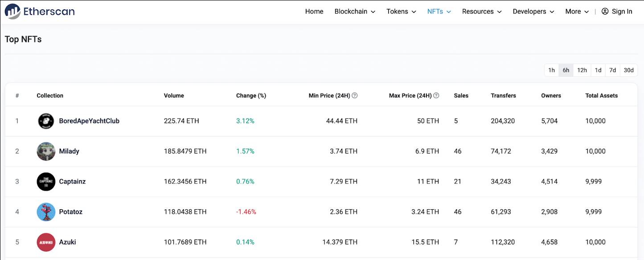The height and width of the screenshot is (260, 644).
Task: Click the 4,514 owners value
Action: 549,182
